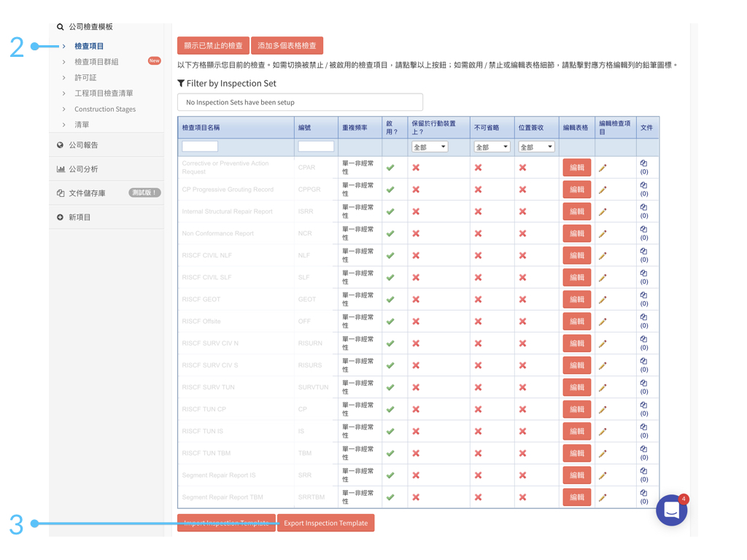Focus the 檢查項目名稱 filter field
Viewport: 747px width, 560px height.
coord(200,146)
